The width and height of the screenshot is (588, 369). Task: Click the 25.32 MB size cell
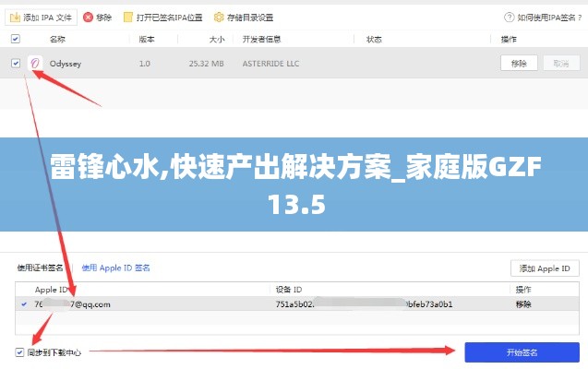click(206, 64)
